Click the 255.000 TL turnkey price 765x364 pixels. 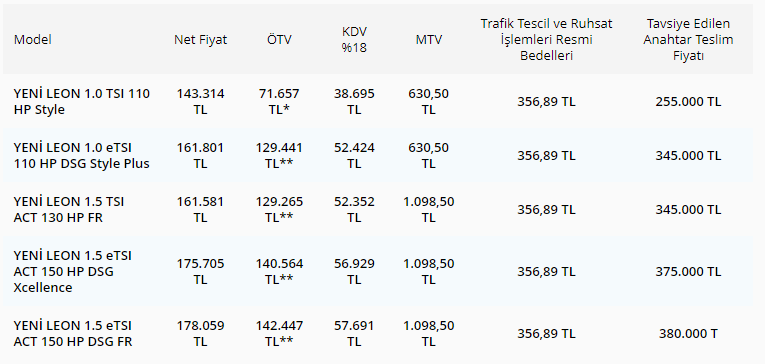point(688,101)
